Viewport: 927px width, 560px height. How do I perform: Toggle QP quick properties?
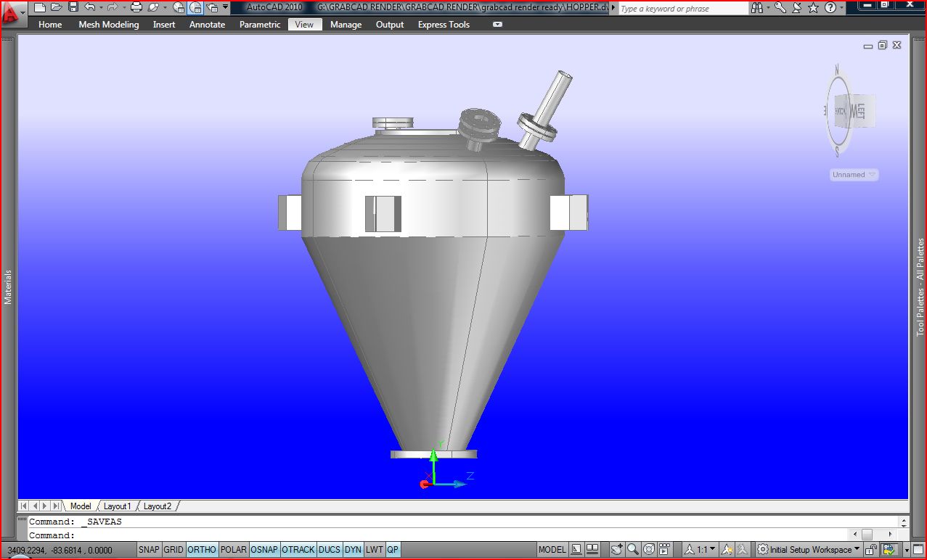(x=393, y=550)
